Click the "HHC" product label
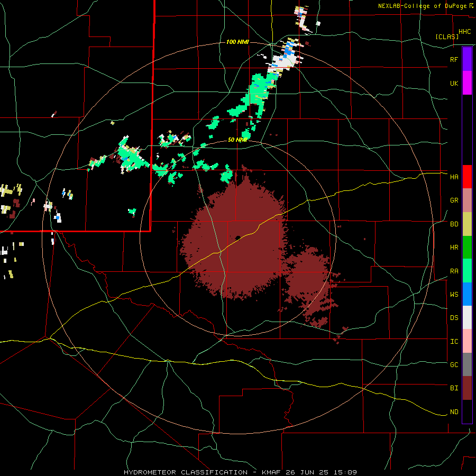Viewport: 476px width, 476px height. [x=464, y=32]
